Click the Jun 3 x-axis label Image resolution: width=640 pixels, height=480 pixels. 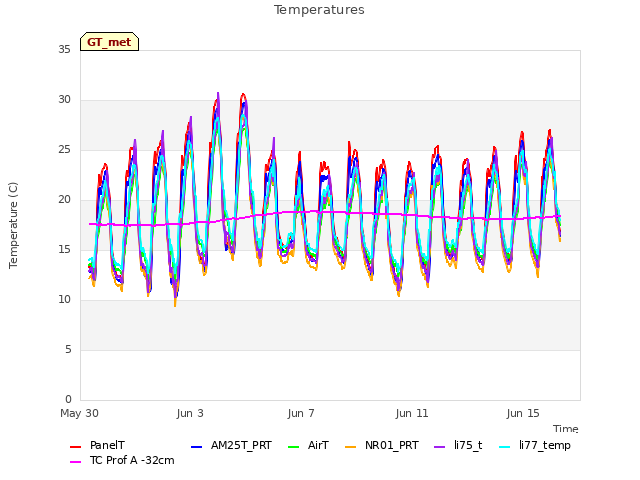[190, 413]
